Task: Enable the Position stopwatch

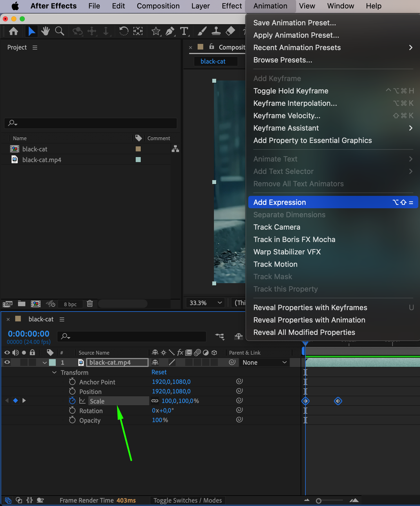Action: click(x=72, y=391)
